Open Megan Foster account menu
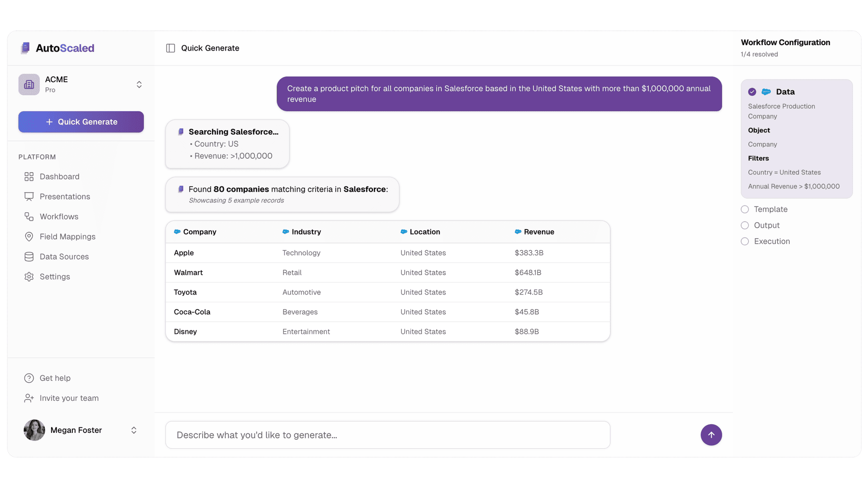Image resolution: width=868 pixels, height=488 pixels. tap(133, 430)
